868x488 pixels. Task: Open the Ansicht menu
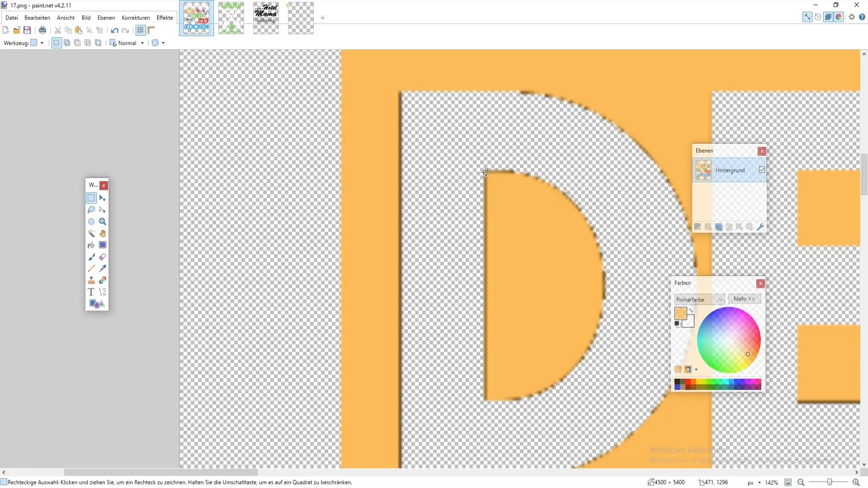coord(66,17)
